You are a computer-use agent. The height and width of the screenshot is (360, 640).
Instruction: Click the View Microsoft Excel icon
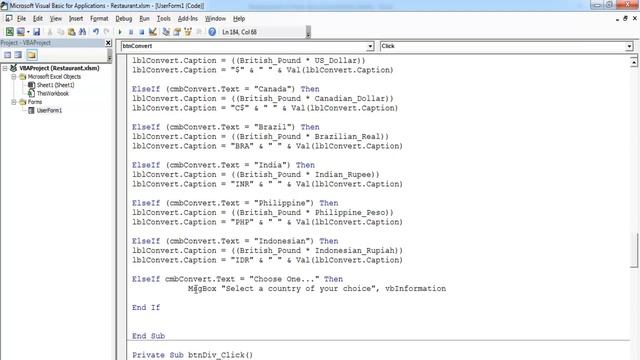9,32
